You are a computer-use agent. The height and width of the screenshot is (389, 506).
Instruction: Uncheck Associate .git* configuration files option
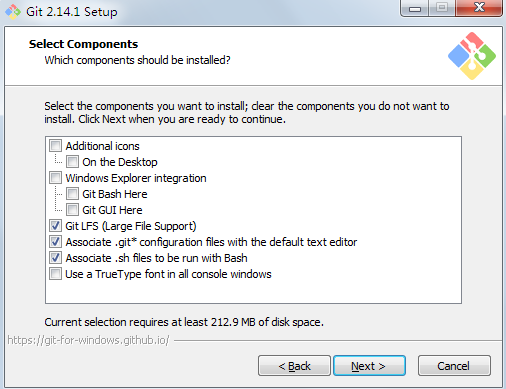pyautogui.click(x=55, y=242)
